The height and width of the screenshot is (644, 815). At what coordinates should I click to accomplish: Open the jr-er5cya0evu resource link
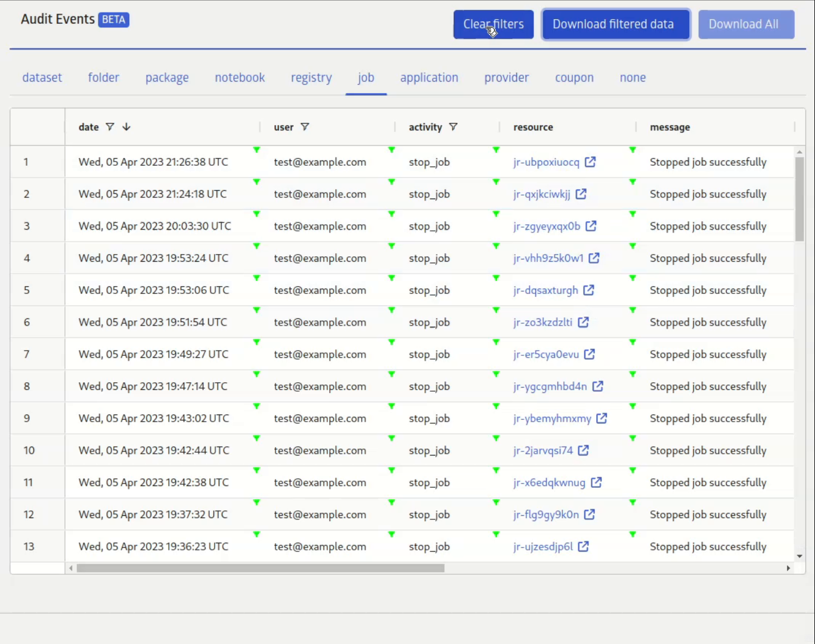pyautogui.click(x=546, y=355)
